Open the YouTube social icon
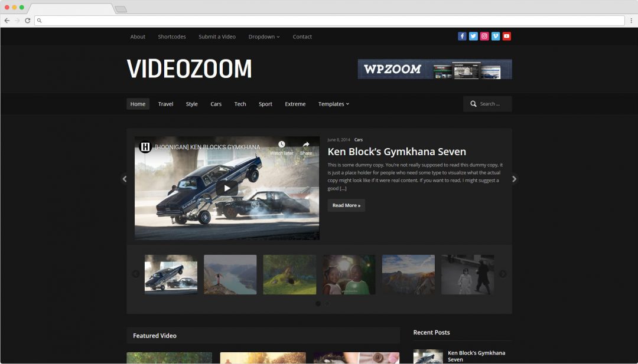Image resolution: width=638 pixels, height=364 pixels. pyautogui.click(x=507, y=37)
